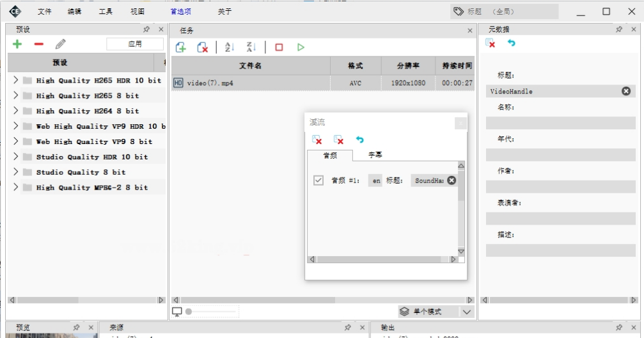The image size is (644, 338).
Task: Open the 首选项 menu
Action: pyautogui.click(x=181, y=12)
